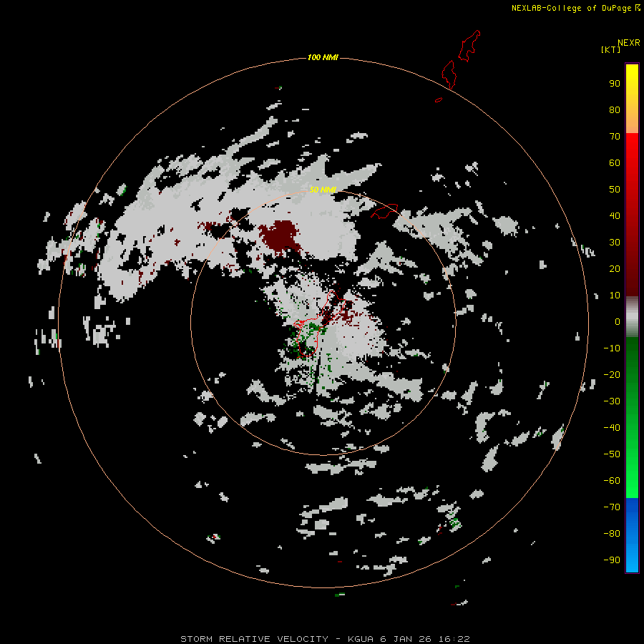Click the 90 value on the velocity scale

615,84
